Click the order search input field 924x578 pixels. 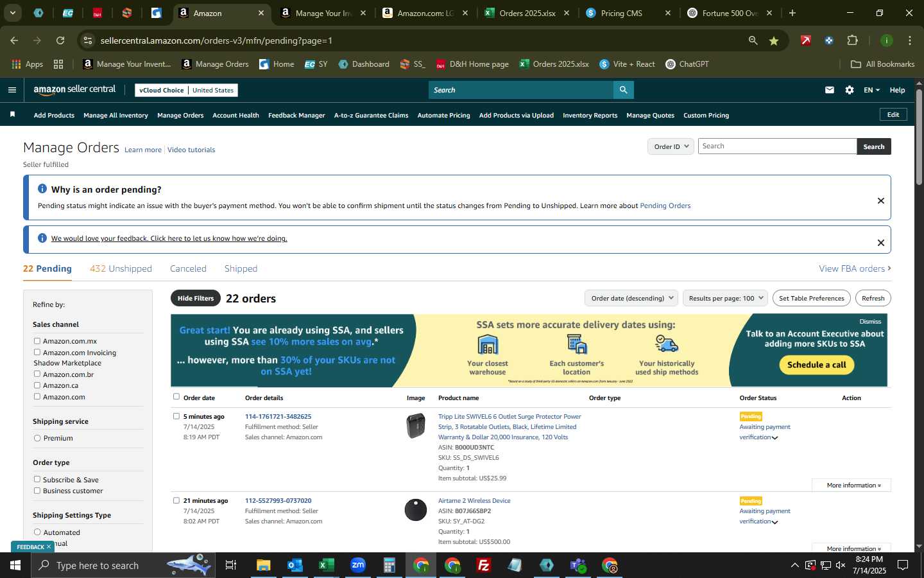[777, 146]
